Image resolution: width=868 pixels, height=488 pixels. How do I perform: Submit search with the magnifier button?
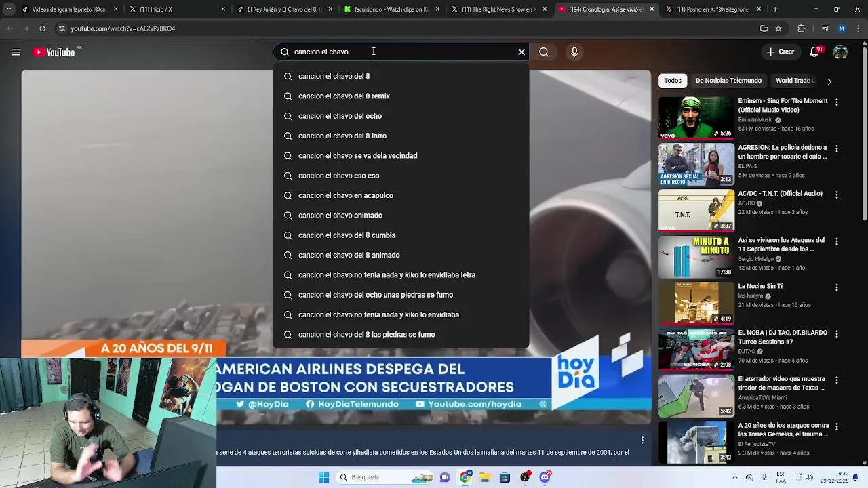coord(544,52)
